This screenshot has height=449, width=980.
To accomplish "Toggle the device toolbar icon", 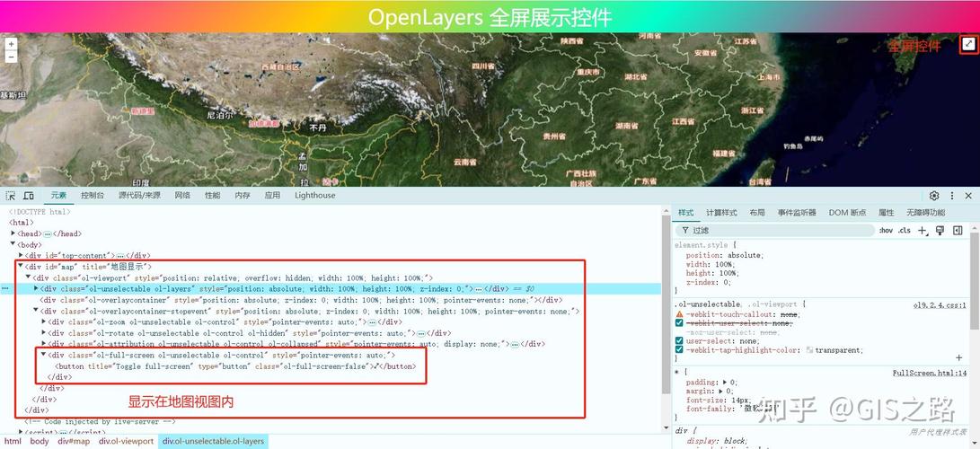I will (x=28, y=196).
